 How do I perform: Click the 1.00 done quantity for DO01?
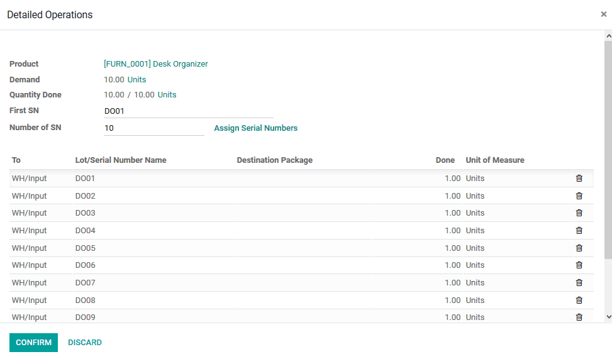452,179
